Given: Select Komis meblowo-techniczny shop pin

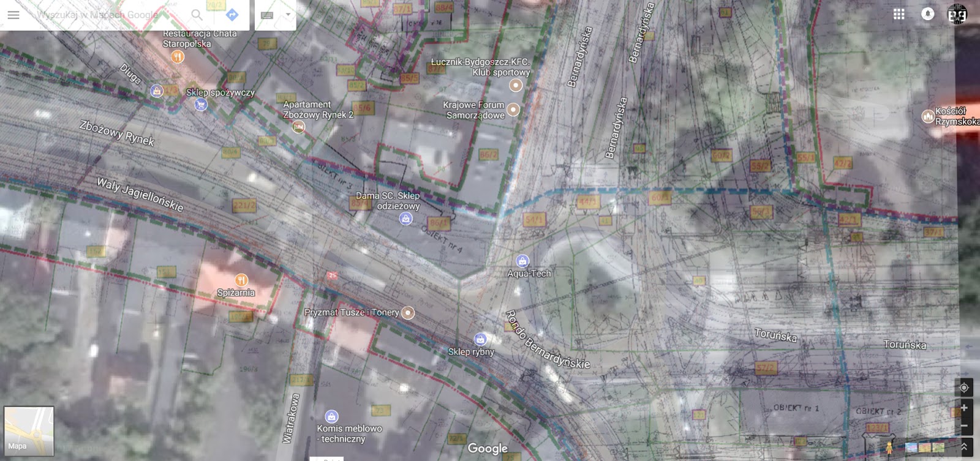Looking at the screenshot, I should 331,416.
